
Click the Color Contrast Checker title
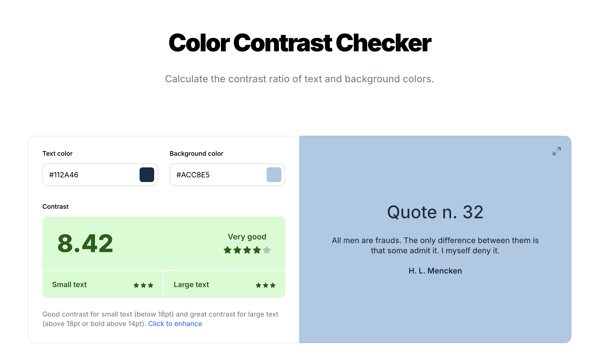click(x=300, y=43)
